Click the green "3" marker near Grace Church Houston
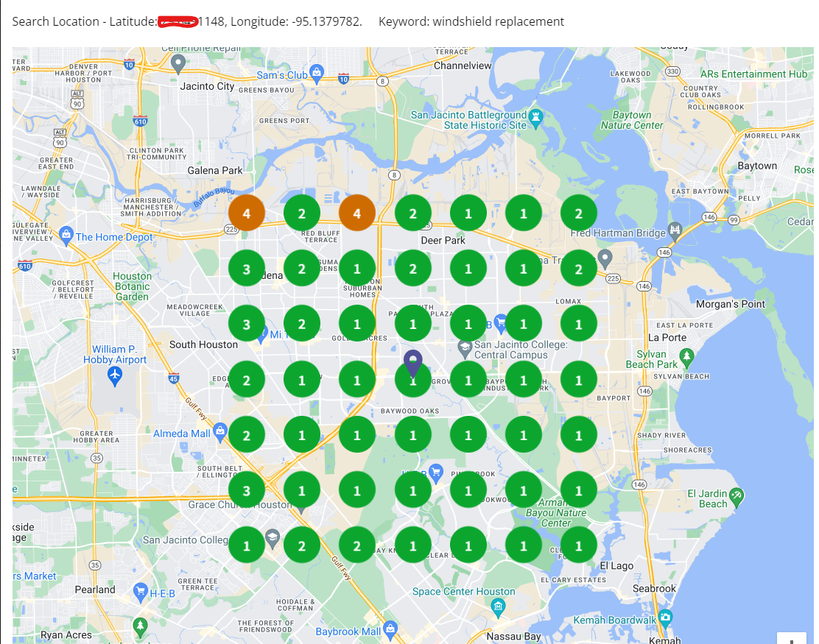The height and width of the screenshot is (644, 819). click(x=247, y=489)
